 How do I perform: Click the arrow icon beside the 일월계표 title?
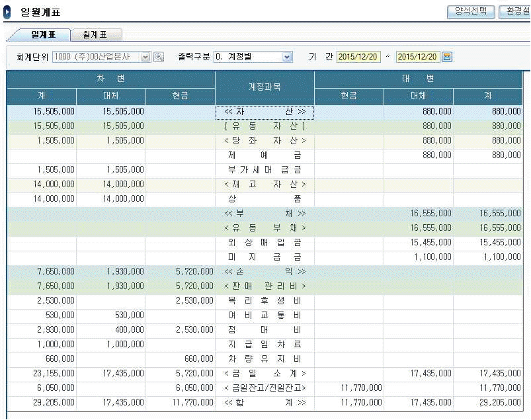tap(7, 12)
